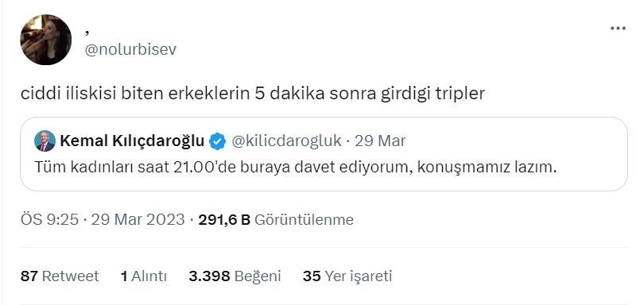This screenshot has width=644, height=305.
Task: Show the 3.398 Beğeni likes list
Action: [235, 276]
